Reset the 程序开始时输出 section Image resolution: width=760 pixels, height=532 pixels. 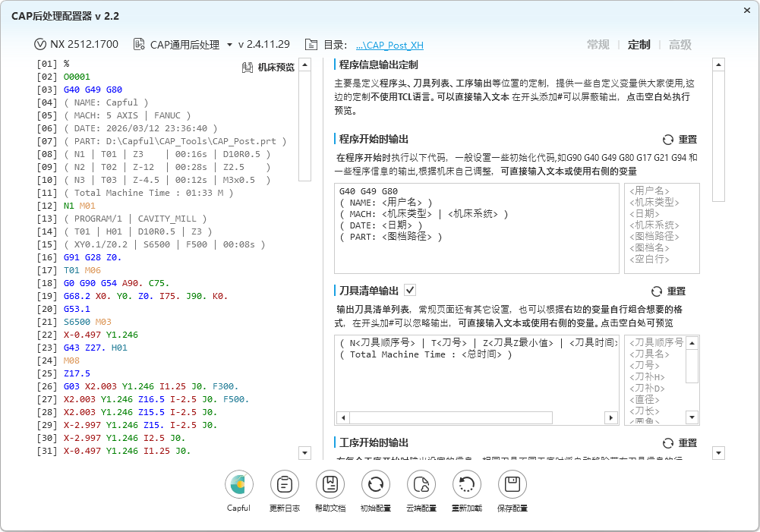tap(680, 140)
